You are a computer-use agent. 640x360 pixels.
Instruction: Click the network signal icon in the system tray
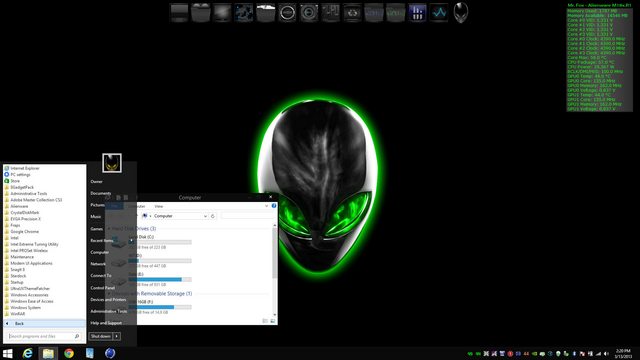tap(598, 353)
